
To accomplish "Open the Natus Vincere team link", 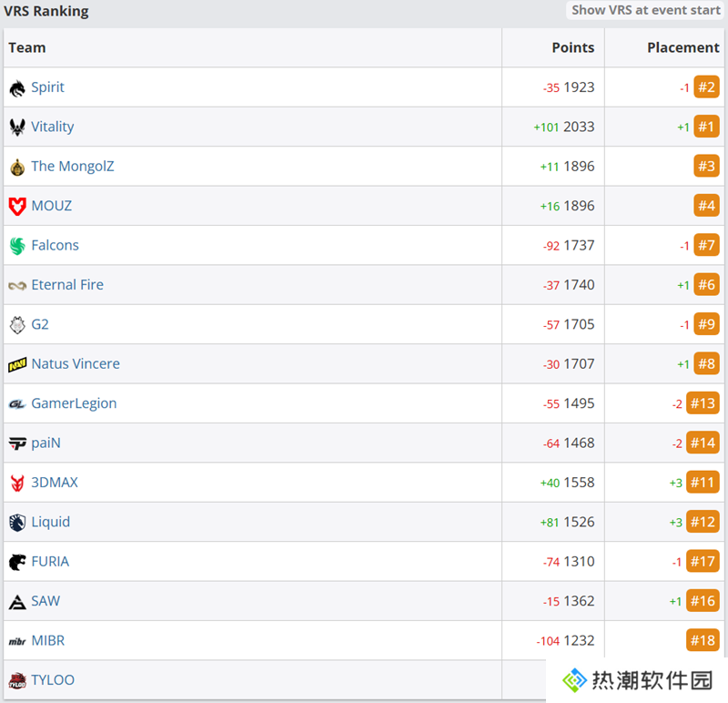I will [x=76, y=364].
